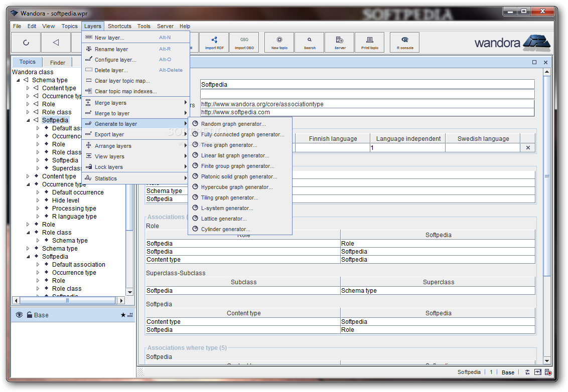Viewport: 568px width, 392px height.
Task: Open the Tools menu
Action: (x=144, y=26)
